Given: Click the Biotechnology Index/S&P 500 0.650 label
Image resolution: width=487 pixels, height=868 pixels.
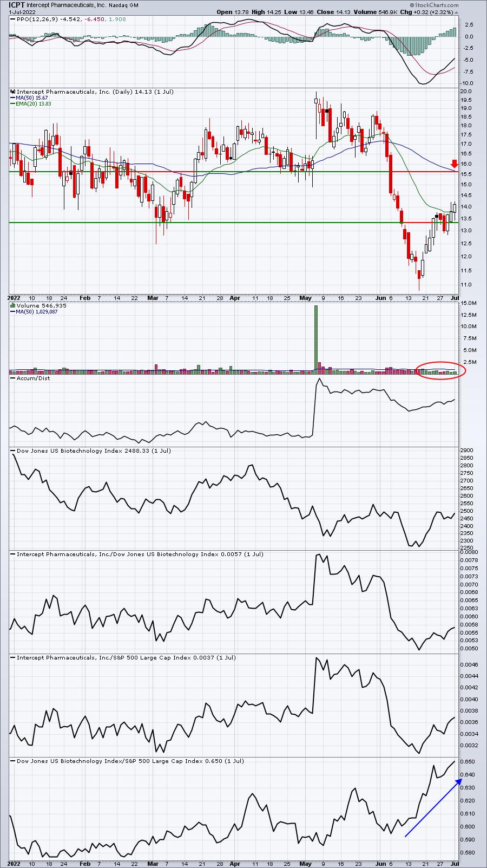Looking at the screenshot, I should (x=130, y=761).
